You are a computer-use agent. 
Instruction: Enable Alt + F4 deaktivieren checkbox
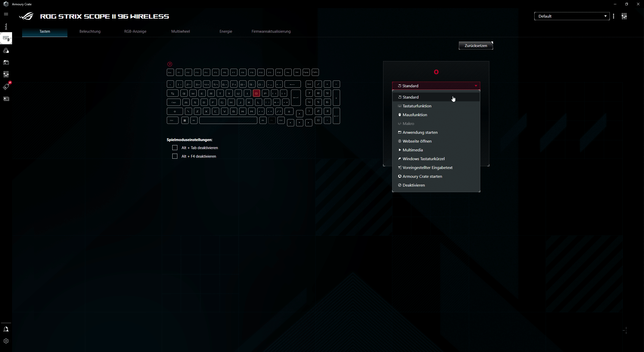(175, 156)
